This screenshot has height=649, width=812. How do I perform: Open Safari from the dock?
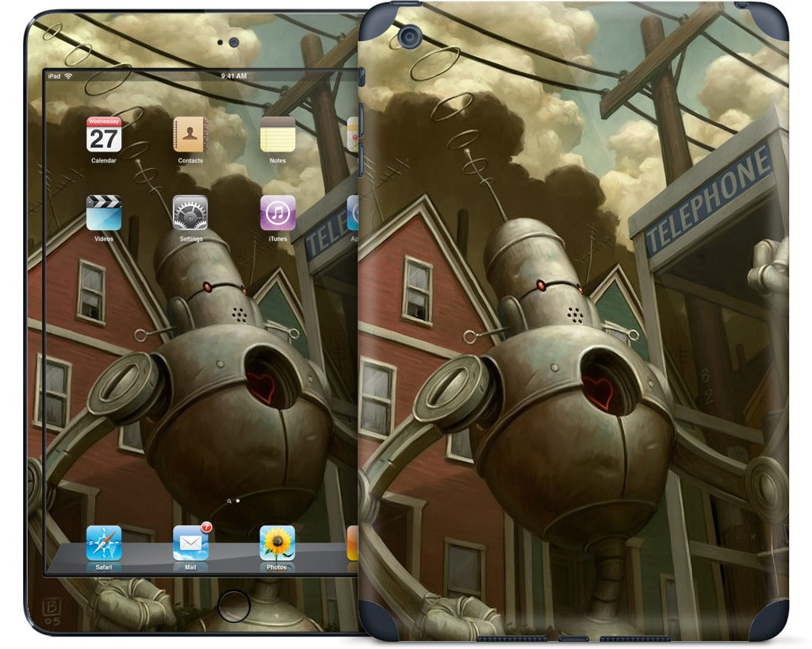click(x=104, y=543)
